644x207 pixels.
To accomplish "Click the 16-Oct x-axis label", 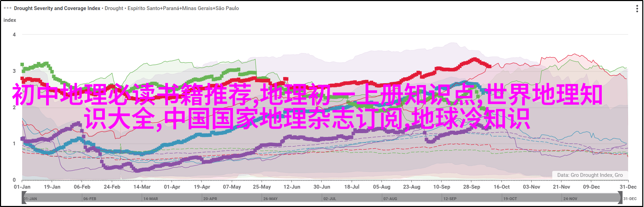I will coord(502,187).
